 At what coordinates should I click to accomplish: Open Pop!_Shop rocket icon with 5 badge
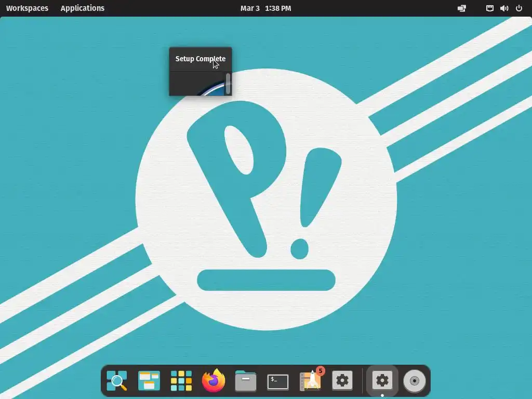(x=311, y=380)
